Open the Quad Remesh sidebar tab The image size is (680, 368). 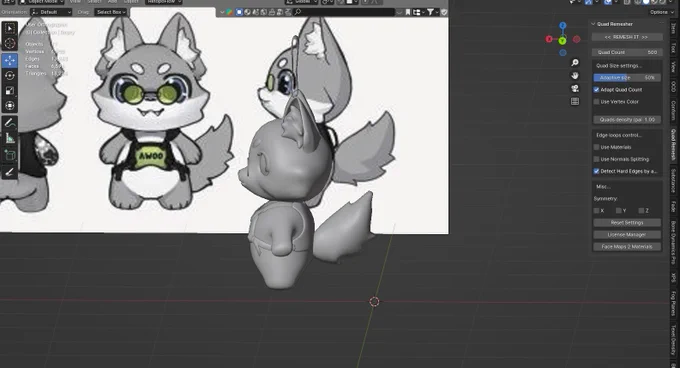coord(673,144)
